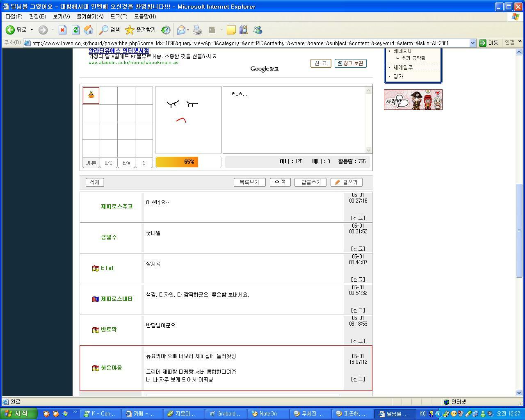Image resolution: width=525 pixels, height=420 pixels.
Task: Click the Print toolbar icon
Action: 197,30
